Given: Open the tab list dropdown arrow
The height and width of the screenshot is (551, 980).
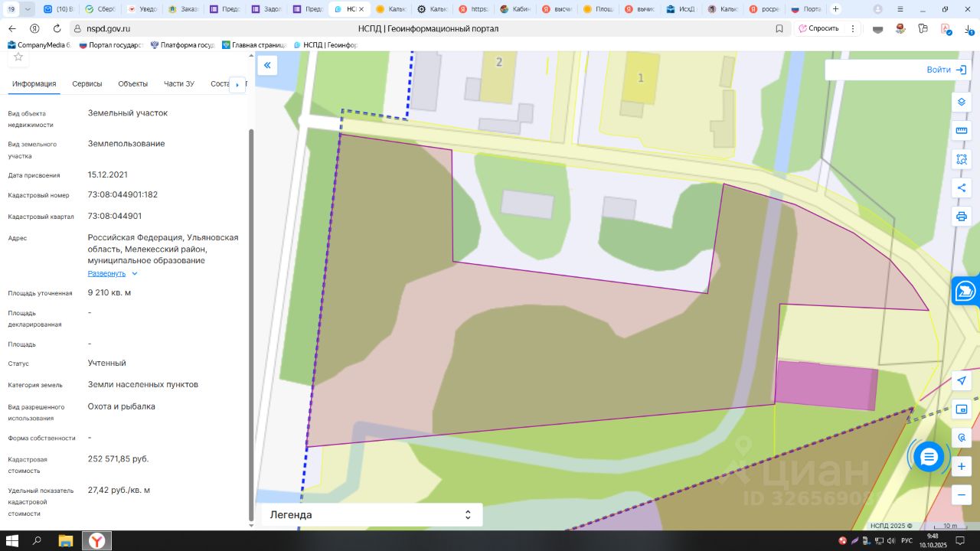Looking at the screenshot, I should click(28, 9).
